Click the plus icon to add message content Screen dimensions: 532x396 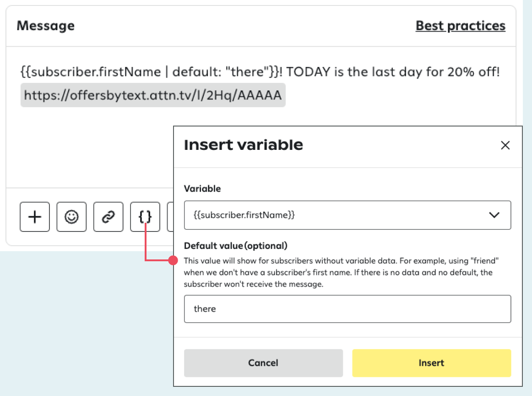tap(35, 217)
